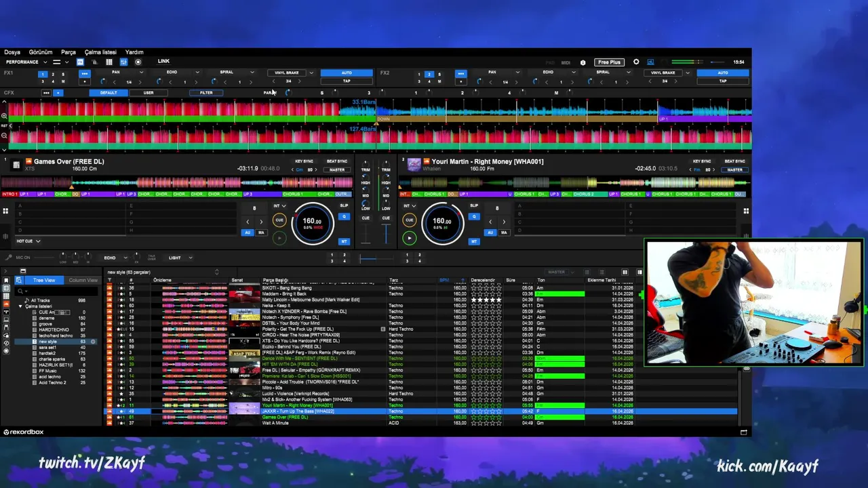Zoom out waveform magnifier minus icon
Image resolution: width=868 pixels, height=488 pixels.
pyautogui.click(x=4, y=136)
